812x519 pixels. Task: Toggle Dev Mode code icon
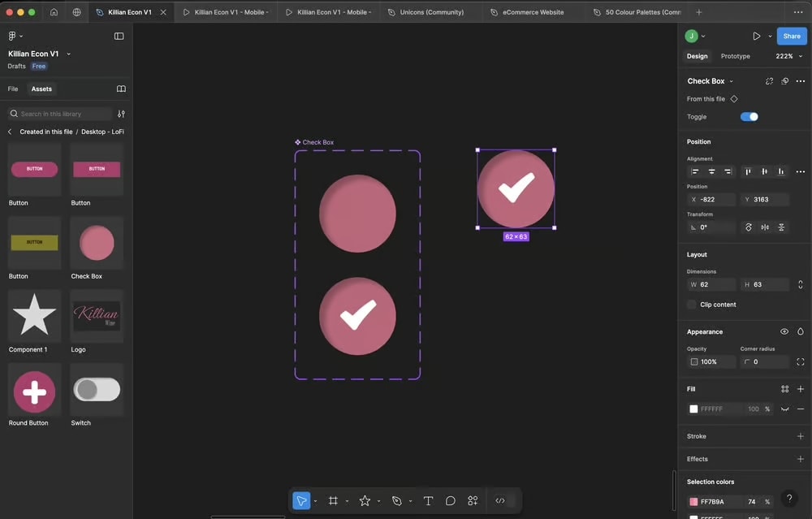tap(500, 500)
